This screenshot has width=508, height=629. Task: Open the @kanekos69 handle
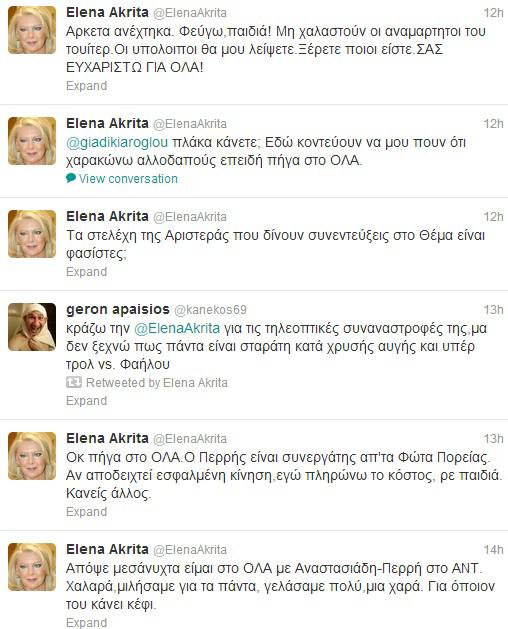(x=210, y=310)
